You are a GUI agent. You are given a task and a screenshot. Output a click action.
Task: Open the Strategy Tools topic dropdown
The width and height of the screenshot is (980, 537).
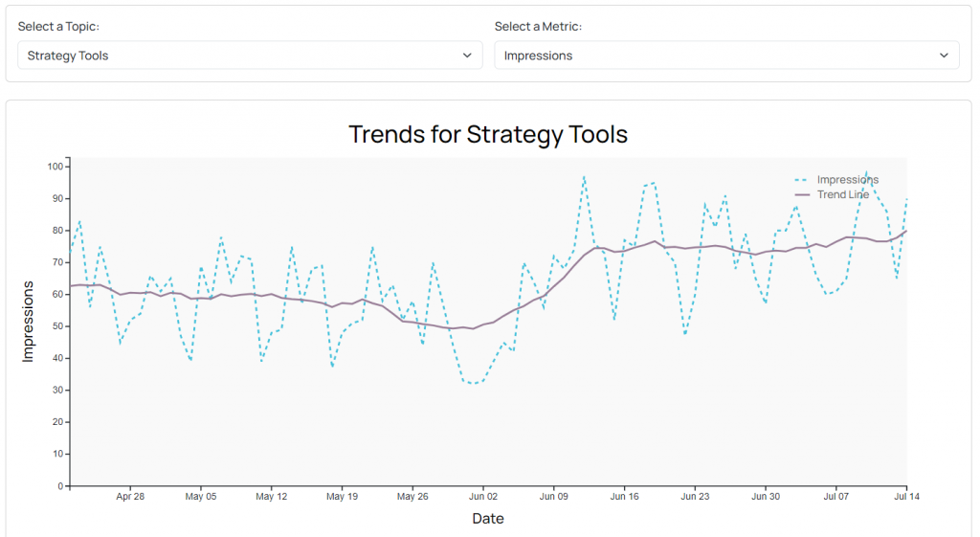coord(249,56)
